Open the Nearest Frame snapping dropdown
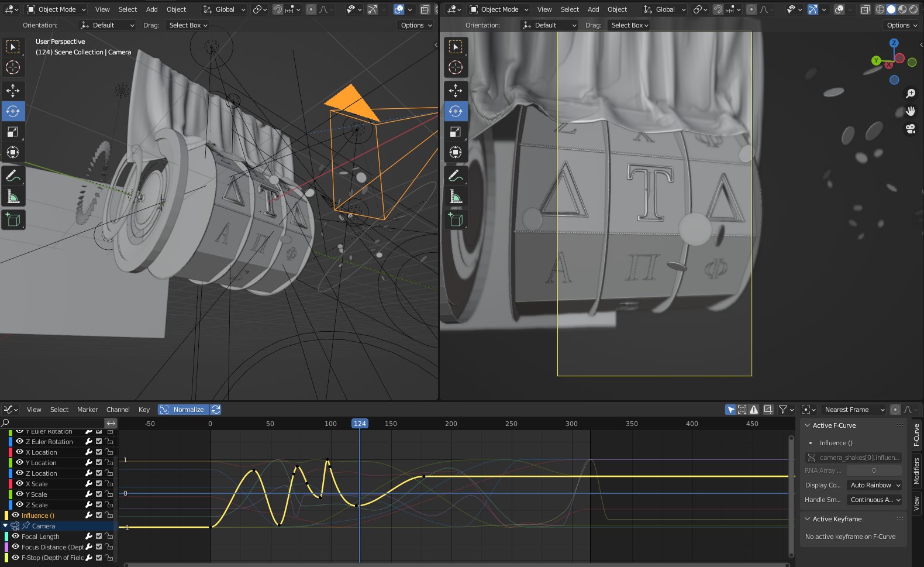The height and width of the screenshot is (567, 924). [x=853, y=410]
